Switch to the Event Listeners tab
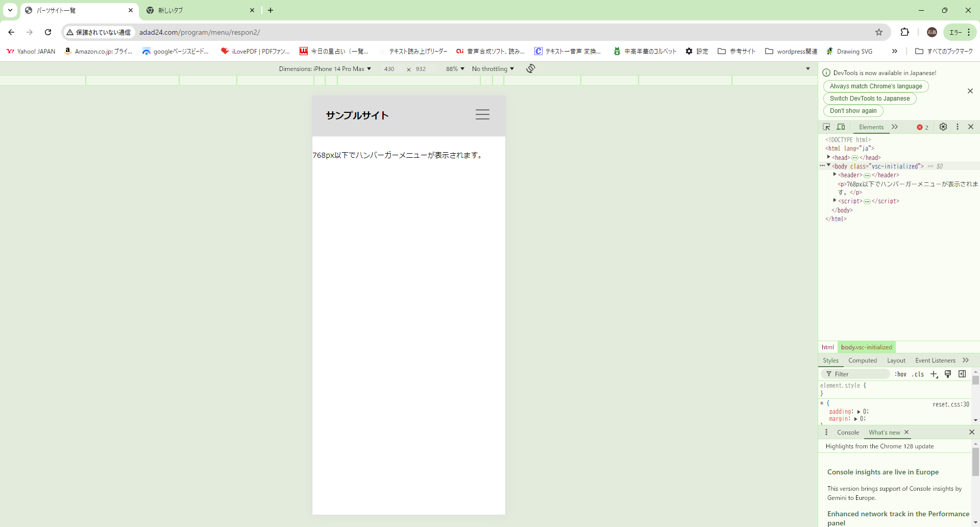Viewport: 980px width, 527px height. [x=935, y=361]
